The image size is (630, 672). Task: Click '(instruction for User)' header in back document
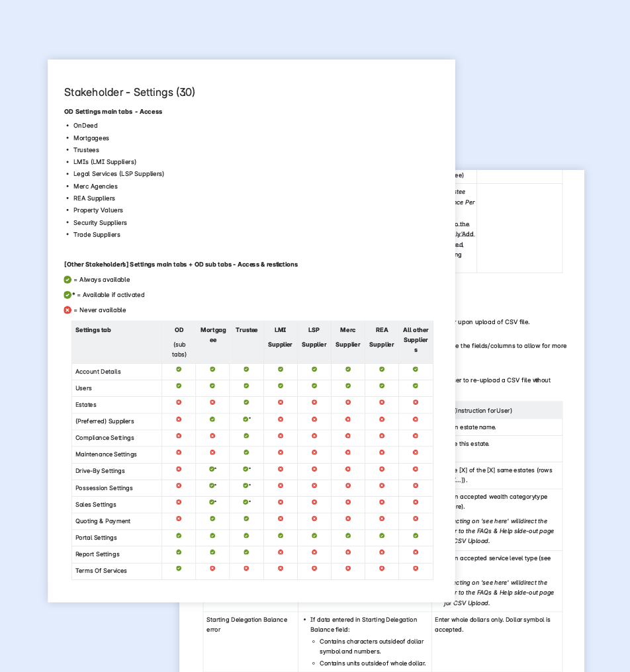coord(483,411)
